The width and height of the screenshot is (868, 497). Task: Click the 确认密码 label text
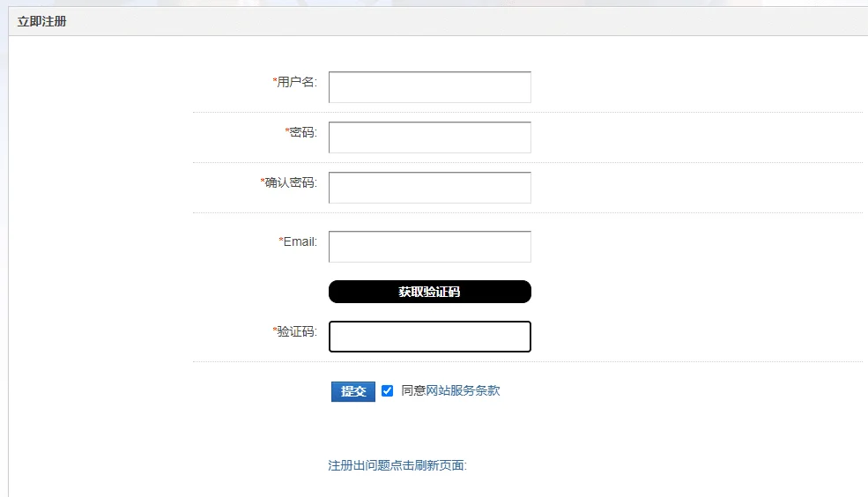(x=291, y=182)
